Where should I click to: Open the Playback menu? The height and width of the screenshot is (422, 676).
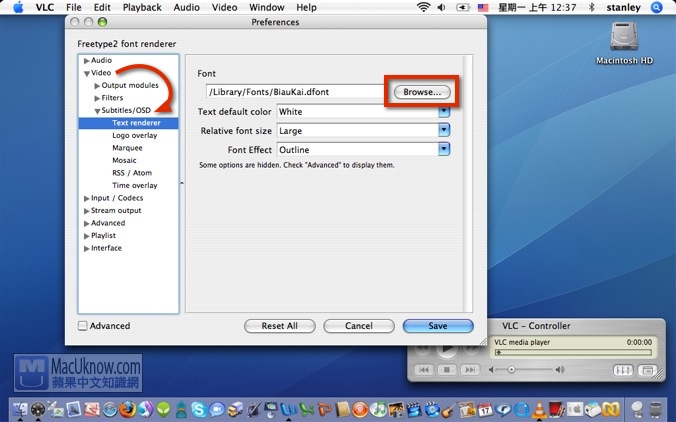coord(142,7)
